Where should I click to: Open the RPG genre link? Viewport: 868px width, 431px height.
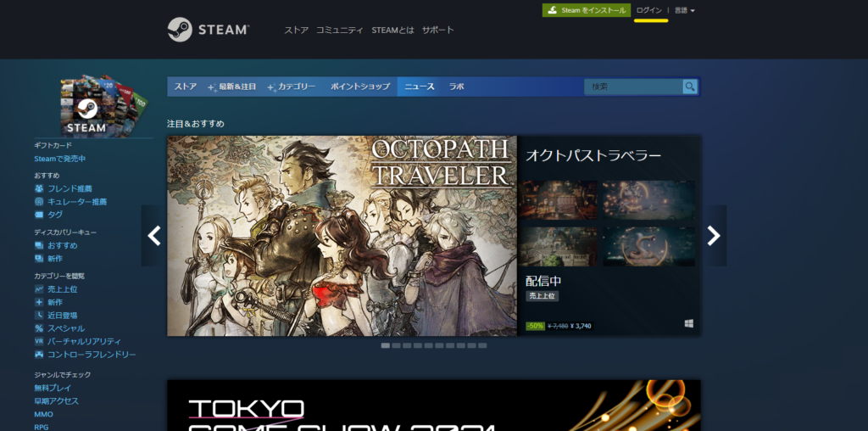click(x=42, y=427)
